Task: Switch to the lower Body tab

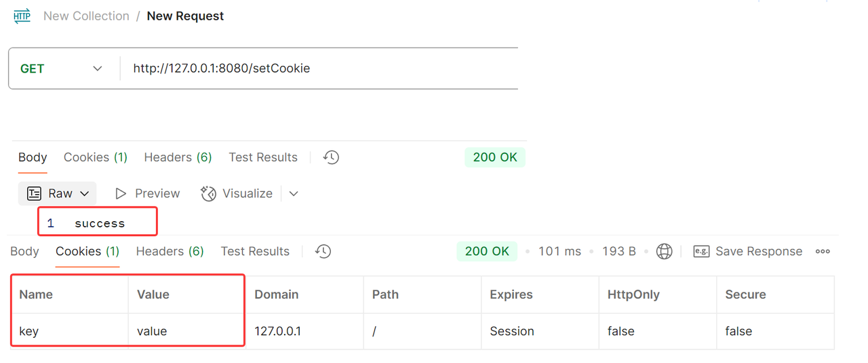Action: 24,252
